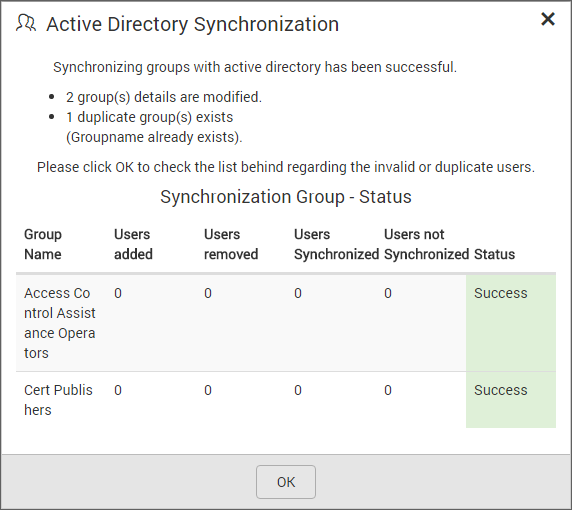Click Users removed value for Access Control row
572x510 pixels.
(x=208, y=293)
